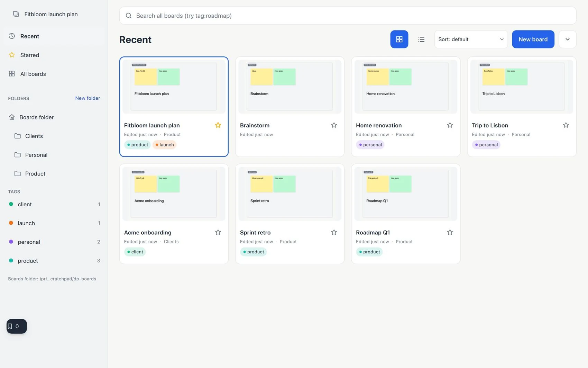
Task: Click the New board button
Action: point(533,39)
